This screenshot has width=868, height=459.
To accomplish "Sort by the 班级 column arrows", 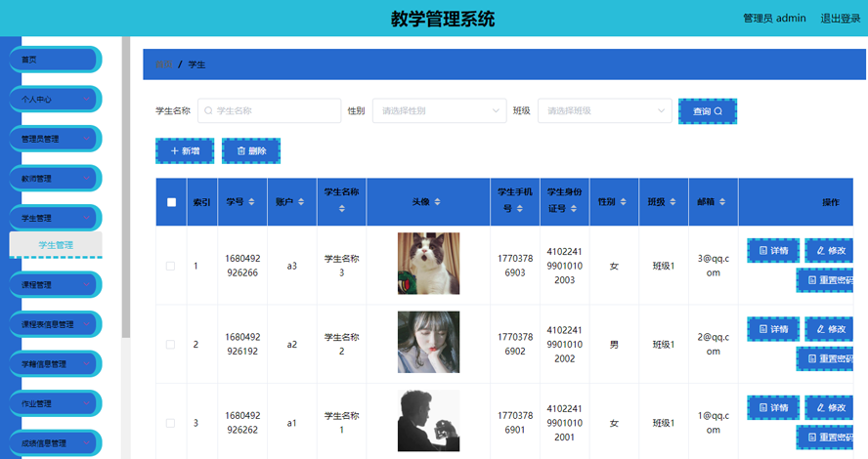I will 673,202.
